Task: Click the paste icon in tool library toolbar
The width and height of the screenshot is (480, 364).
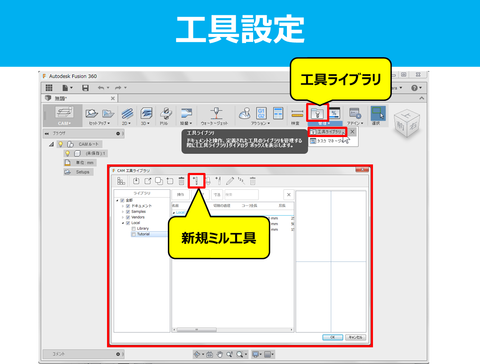Action: 170,181
